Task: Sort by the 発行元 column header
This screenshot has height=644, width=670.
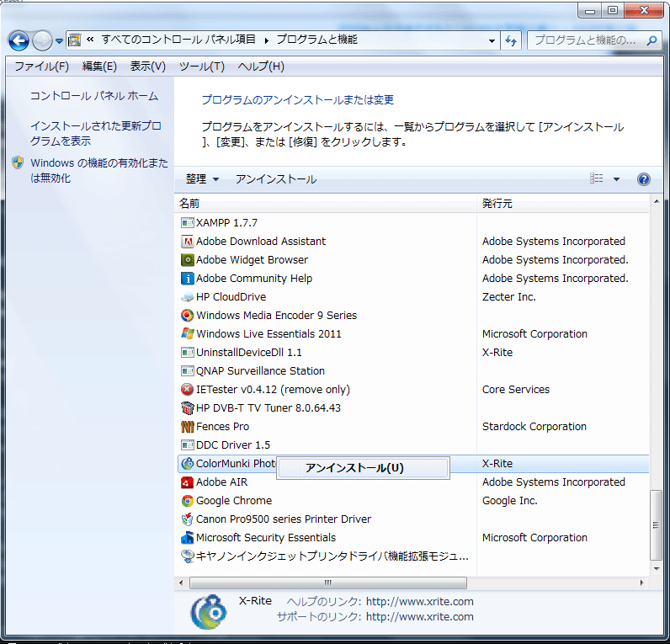Action: pyautogui.click(x=563, y=204)
